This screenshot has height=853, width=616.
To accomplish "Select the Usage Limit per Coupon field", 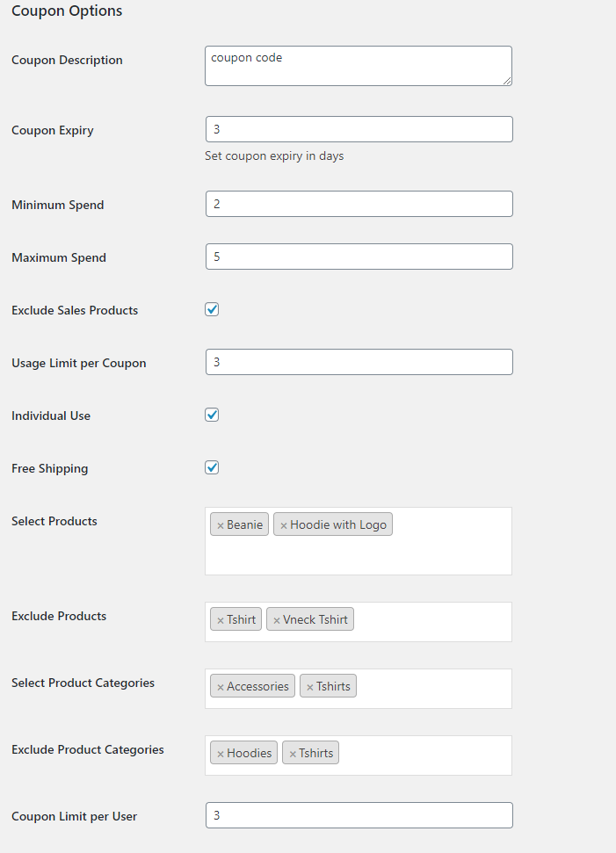I will coord(358,361).
